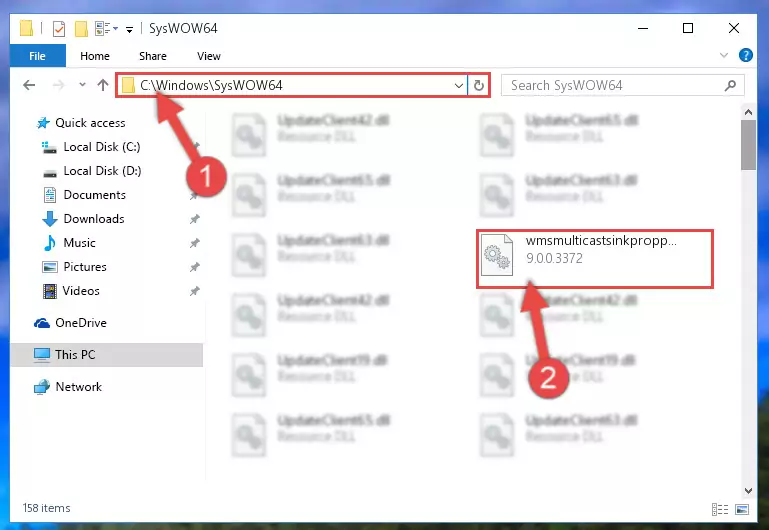Image resolution: width=769 pixels, height=530 pixels.
Task: Click the 158 items status text
Action: 47,508
